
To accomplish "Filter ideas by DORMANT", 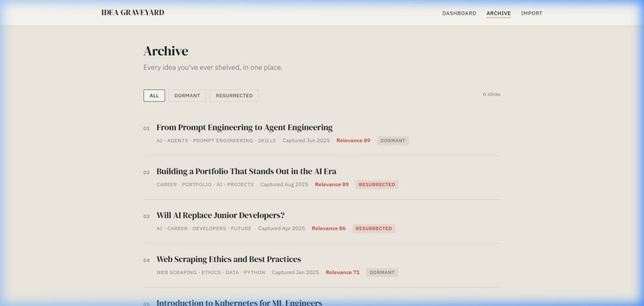I will click(187, 96).
